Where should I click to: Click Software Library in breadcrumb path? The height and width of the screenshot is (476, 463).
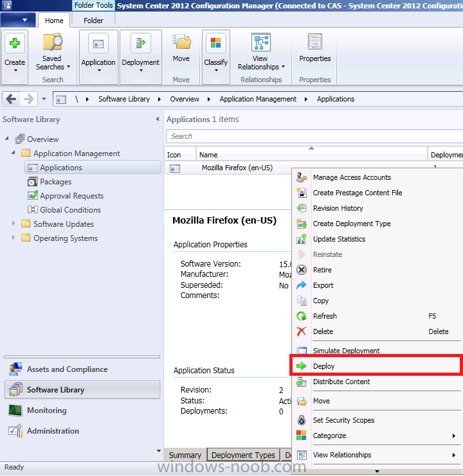[x=124, y=99]
